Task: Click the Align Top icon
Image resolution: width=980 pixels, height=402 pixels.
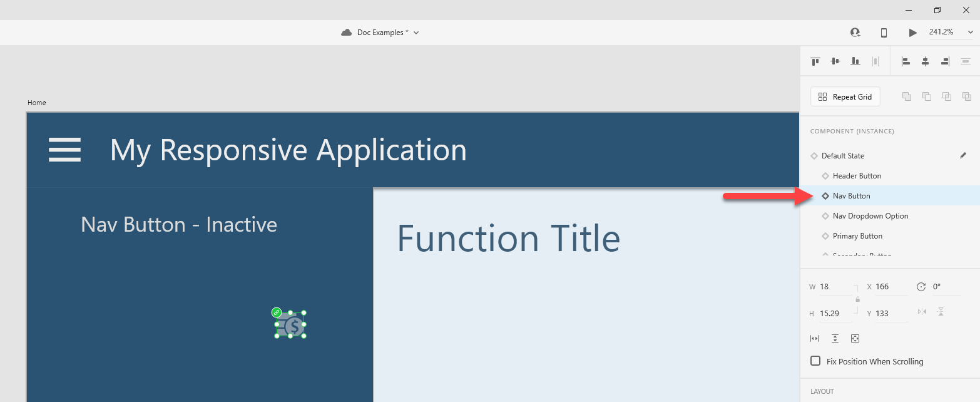Action: [815, 61]
